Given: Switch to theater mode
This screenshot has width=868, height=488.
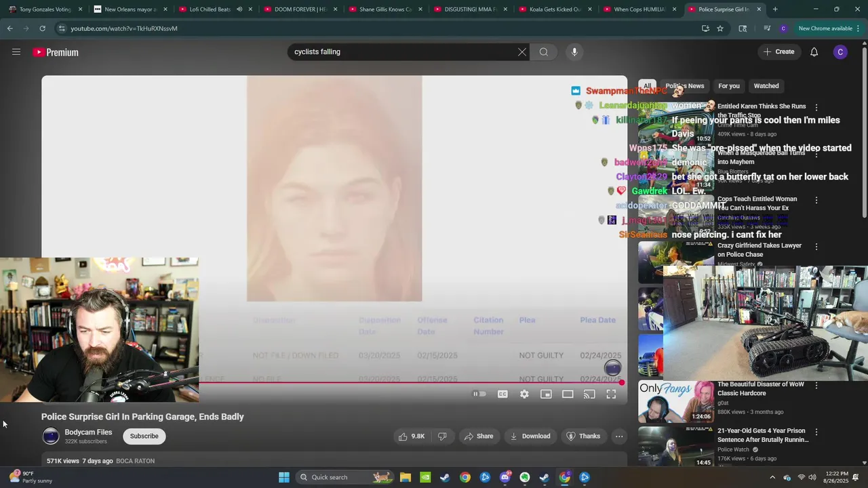Looking at the screenshot, I should tap(568, 394).
